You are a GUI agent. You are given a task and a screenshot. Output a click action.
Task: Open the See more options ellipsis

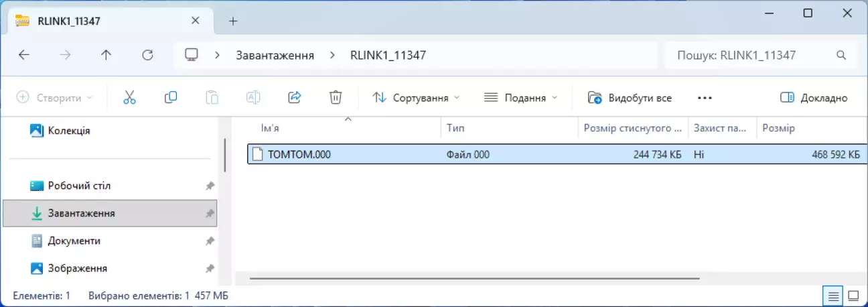(704, 98)
